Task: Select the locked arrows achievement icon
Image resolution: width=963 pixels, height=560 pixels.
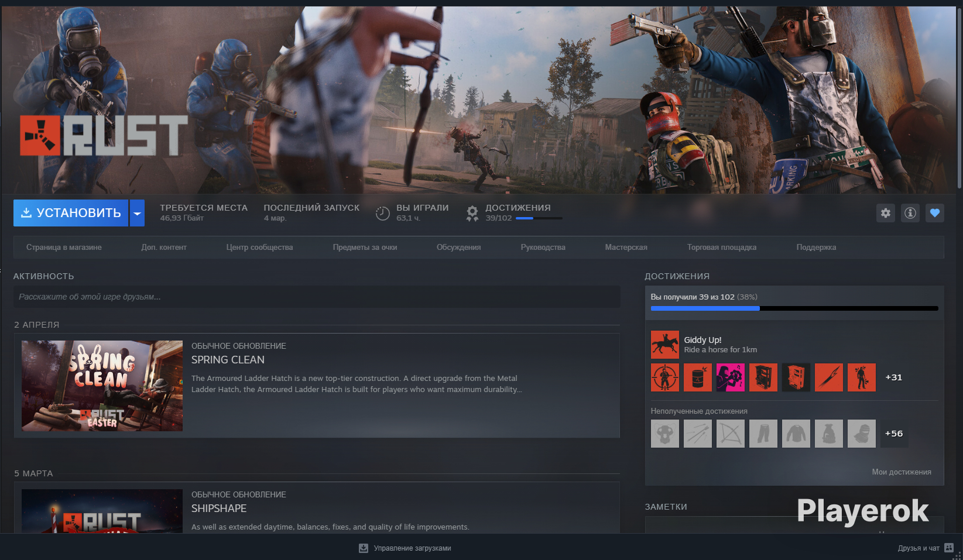Action: click(x=697, y=434)
